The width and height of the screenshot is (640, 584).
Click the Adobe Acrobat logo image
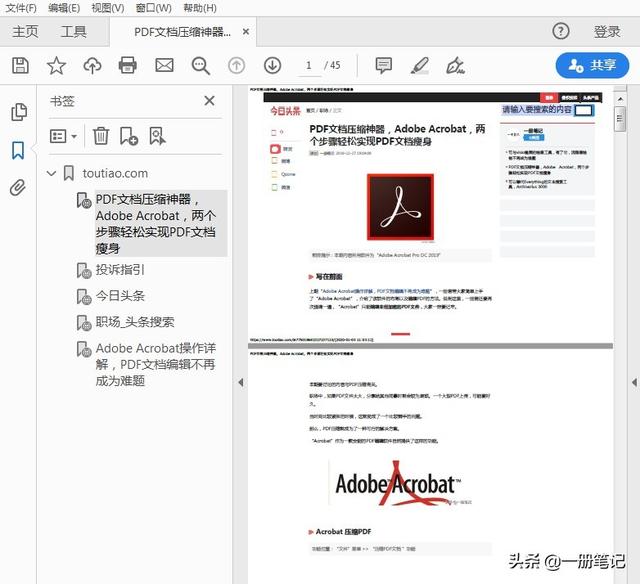pyautogui.click(x=399, y=484)
